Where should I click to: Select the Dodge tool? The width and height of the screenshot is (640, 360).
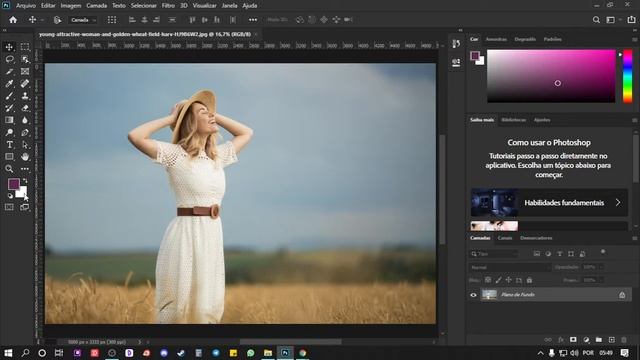coord(9,132)
